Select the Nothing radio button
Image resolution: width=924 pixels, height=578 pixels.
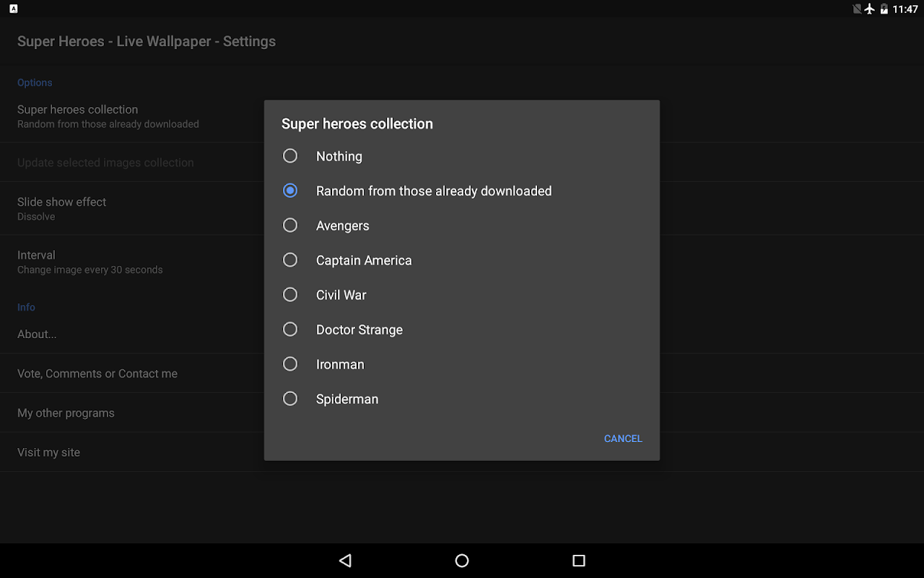click(290, 156)
